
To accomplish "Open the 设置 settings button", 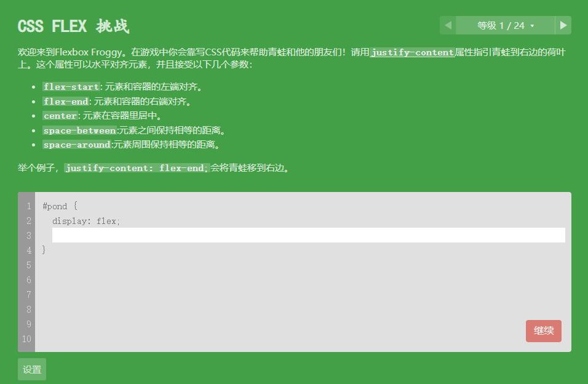I will tap(32, 369).
